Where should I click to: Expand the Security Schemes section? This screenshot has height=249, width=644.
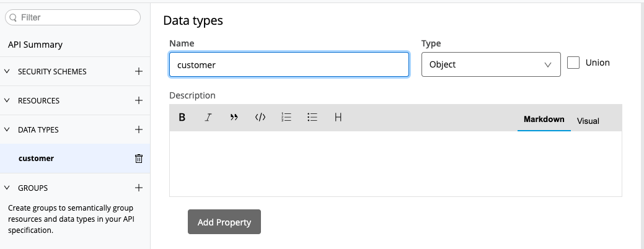(7, 72)
